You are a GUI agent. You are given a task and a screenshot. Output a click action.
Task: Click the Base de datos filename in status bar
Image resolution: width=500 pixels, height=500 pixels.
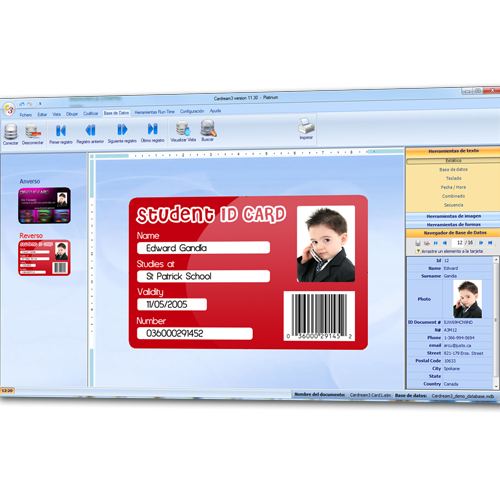pyautogui.click(x=463, y=396)
